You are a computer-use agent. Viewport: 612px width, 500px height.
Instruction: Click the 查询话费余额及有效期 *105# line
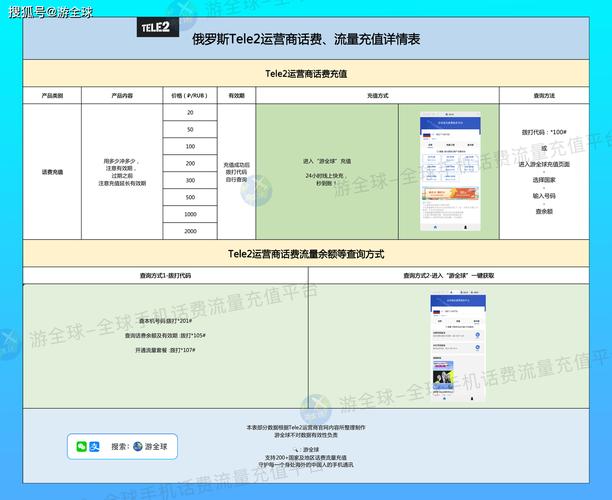165,335
